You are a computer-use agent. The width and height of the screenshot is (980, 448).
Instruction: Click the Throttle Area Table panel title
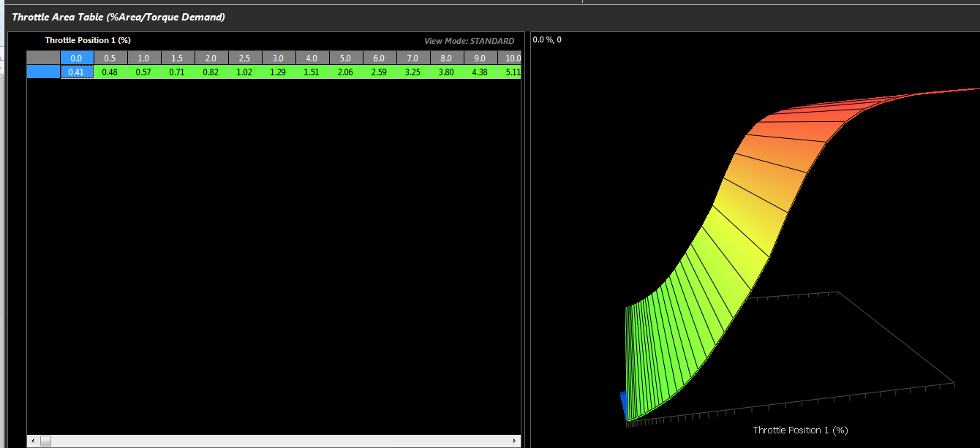[x=118, y=17]
